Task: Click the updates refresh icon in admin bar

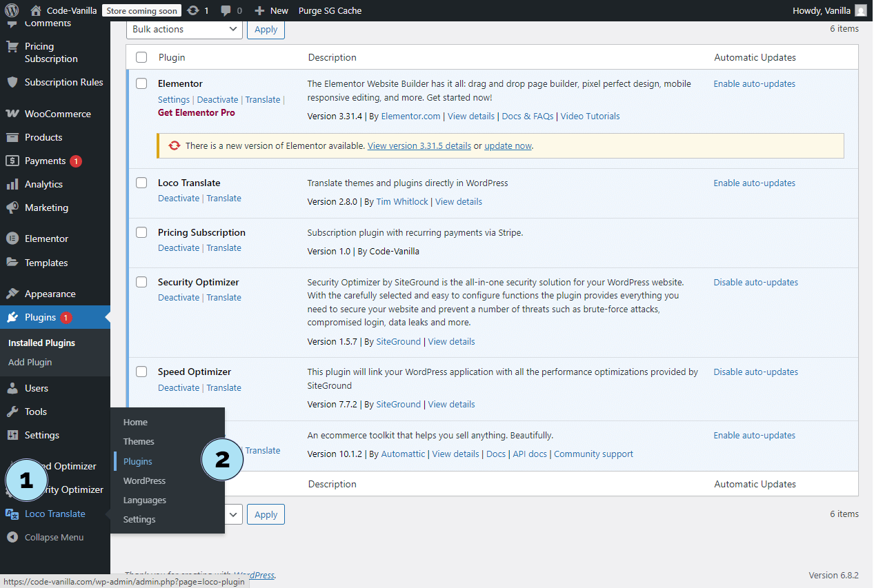Action: point(194,10)
